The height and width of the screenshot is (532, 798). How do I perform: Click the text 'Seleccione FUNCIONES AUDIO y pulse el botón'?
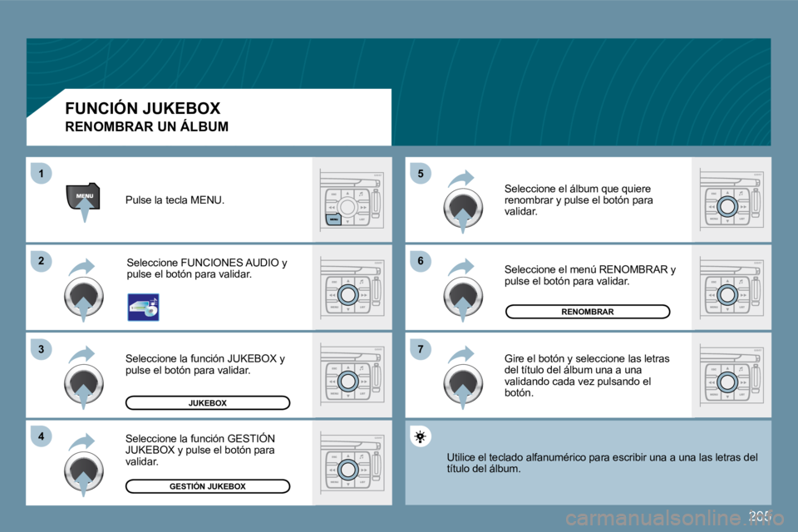click(207, 268)
